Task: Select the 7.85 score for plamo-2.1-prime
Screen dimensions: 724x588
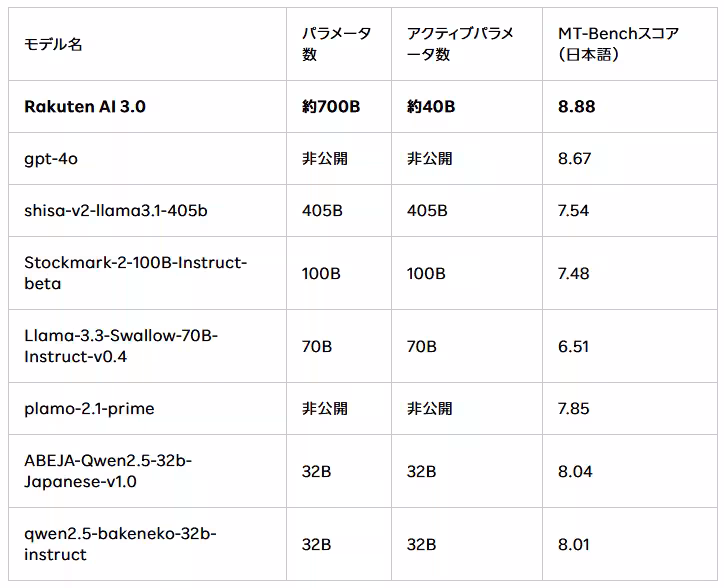Action: (x=574, y=408)
